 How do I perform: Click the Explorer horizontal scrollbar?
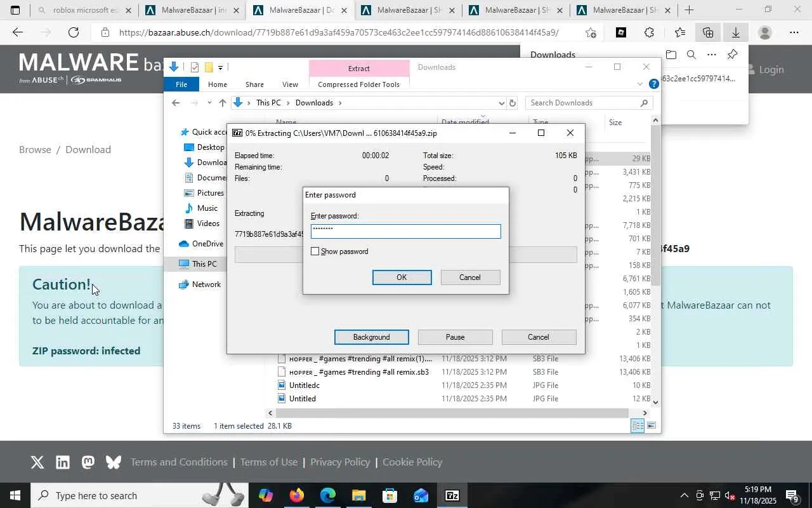pyautogui.click(x=454, y=413)
